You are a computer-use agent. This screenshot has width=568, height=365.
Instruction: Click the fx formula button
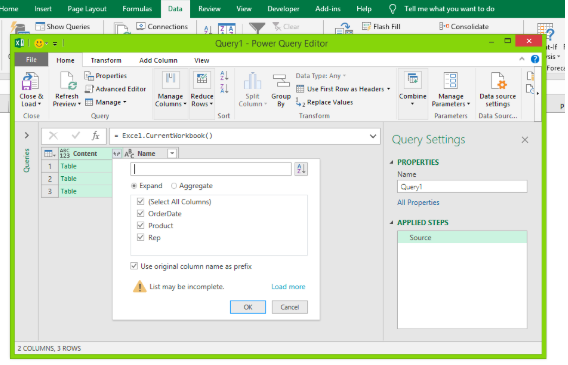point(95,136)
